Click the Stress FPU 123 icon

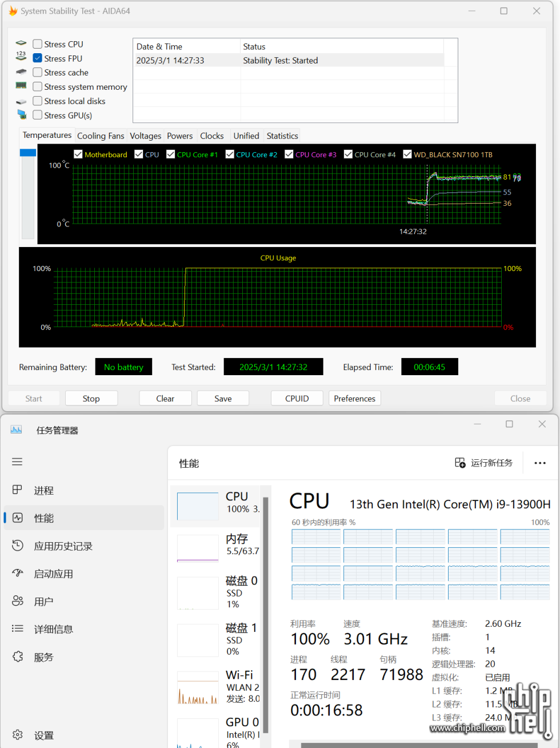[21, 56]
